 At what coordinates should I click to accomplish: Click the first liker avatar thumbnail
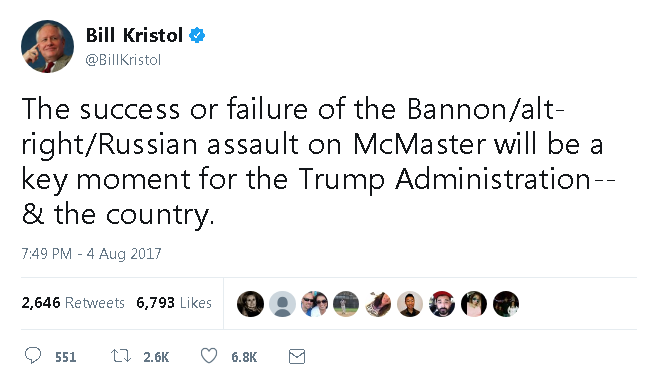250,304
